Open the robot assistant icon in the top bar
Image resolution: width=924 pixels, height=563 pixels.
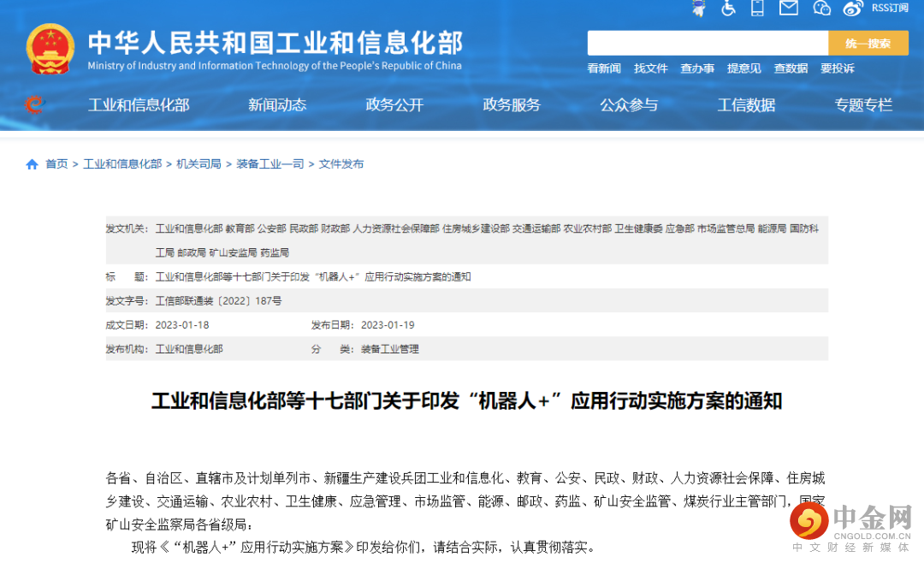coord(699,8)
